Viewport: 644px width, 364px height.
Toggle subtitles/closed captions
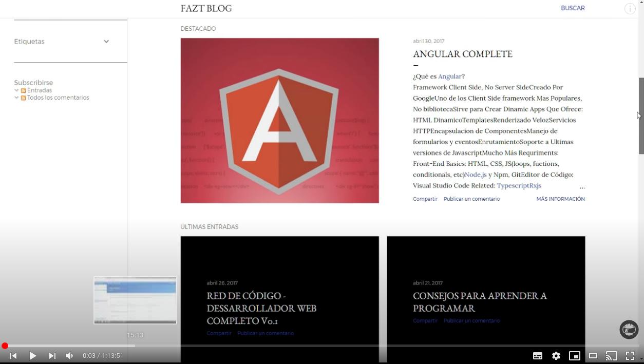pyautogui.click(x=538, y=356)
